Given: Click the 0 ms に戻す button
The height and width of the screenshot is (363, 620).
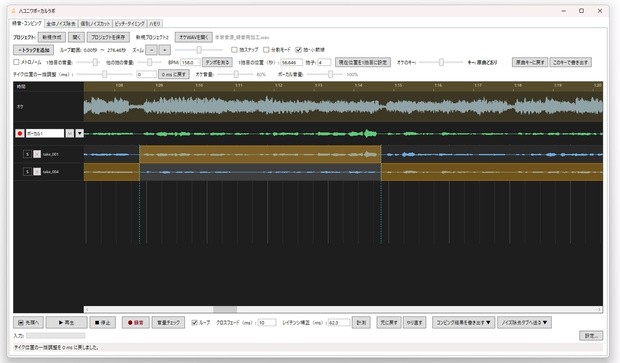Looking at the screenshot, I should pyautogui.click(x=174, y=74).
